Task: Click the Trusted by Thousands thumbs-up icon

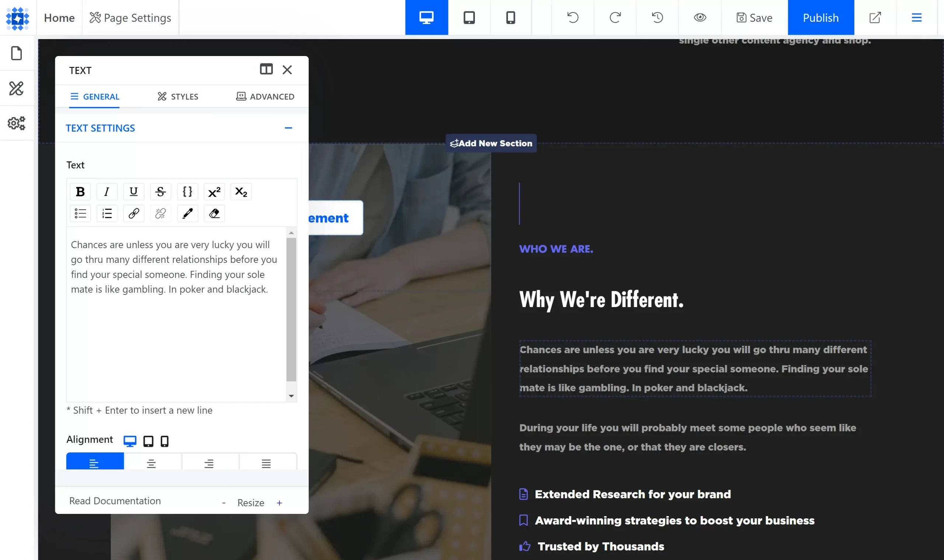Action: pos(525,546)
